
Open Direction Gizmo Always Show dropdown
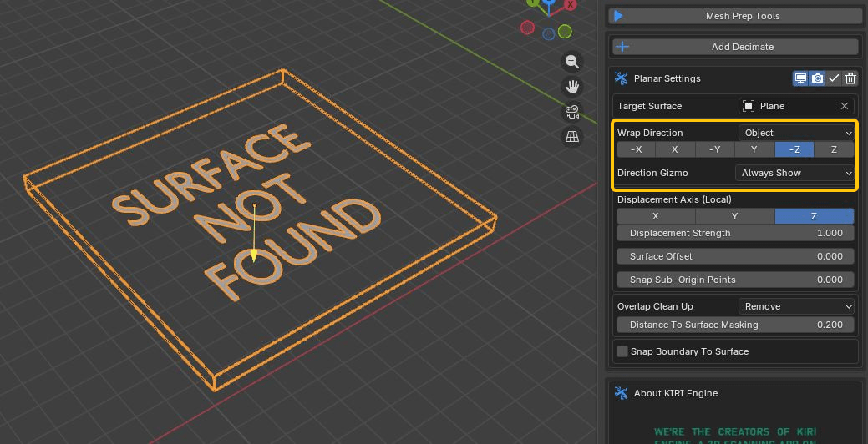coord(794,173)
